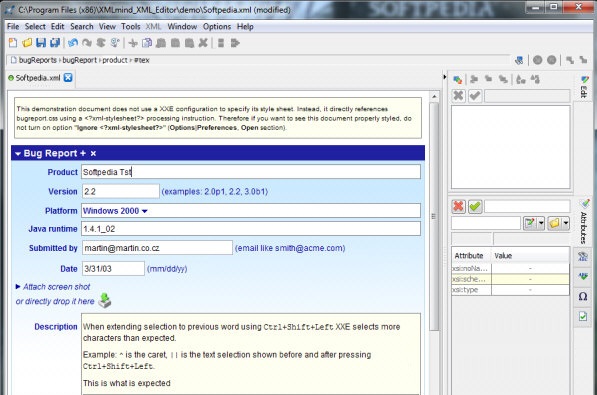Open the validity document checkmark side tab
597x395 pixels.
coord(583,316)
